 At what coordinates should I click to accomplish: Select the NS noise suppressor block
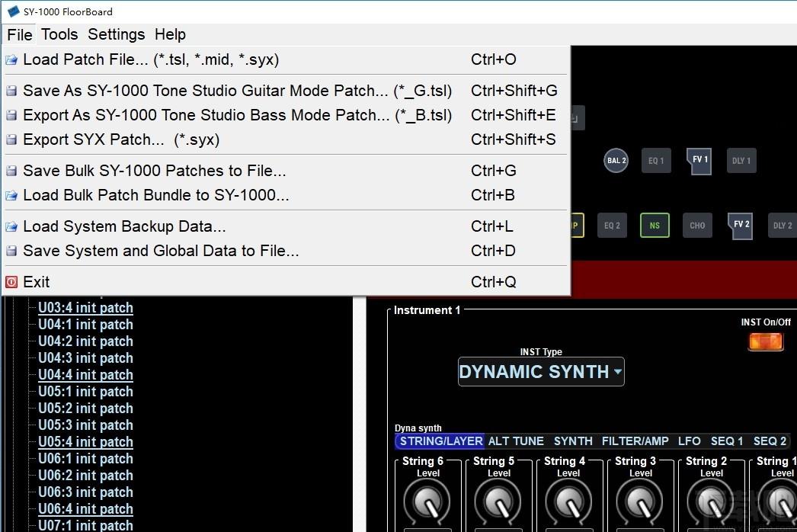[655, 226]
